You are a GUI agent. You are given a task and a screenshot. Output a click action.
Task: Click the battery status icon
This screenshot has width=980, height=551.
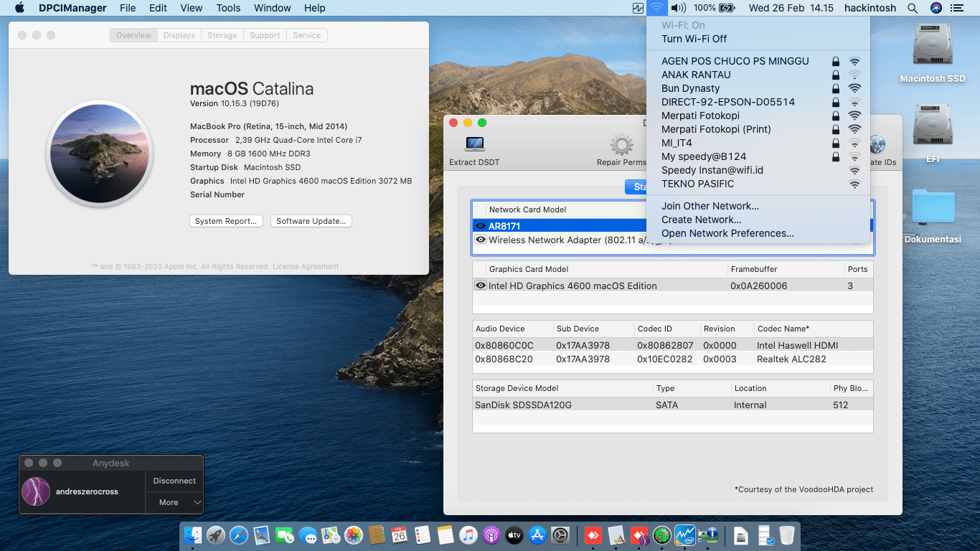pos(727,8)
